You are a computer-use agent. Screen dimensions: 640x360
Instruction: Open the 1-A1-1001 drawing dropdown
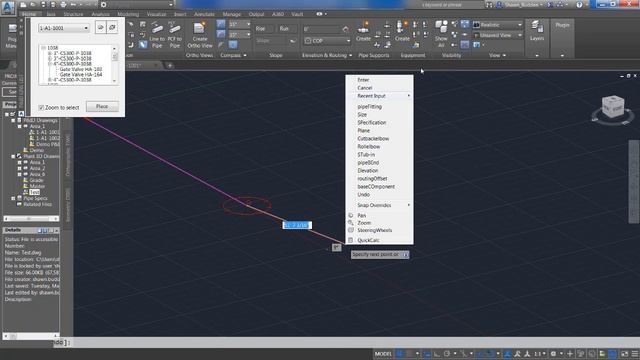[64, 28]
